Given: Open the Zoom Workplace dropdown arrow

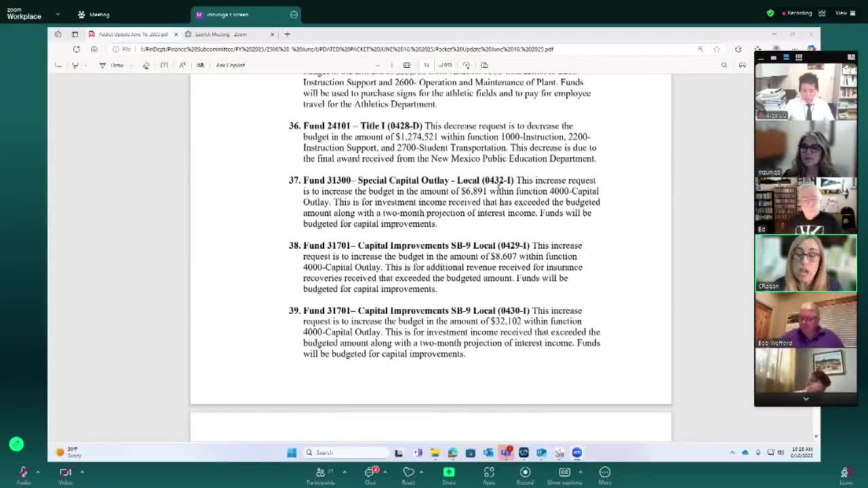Looking at the screenshot, I should 57,14.
